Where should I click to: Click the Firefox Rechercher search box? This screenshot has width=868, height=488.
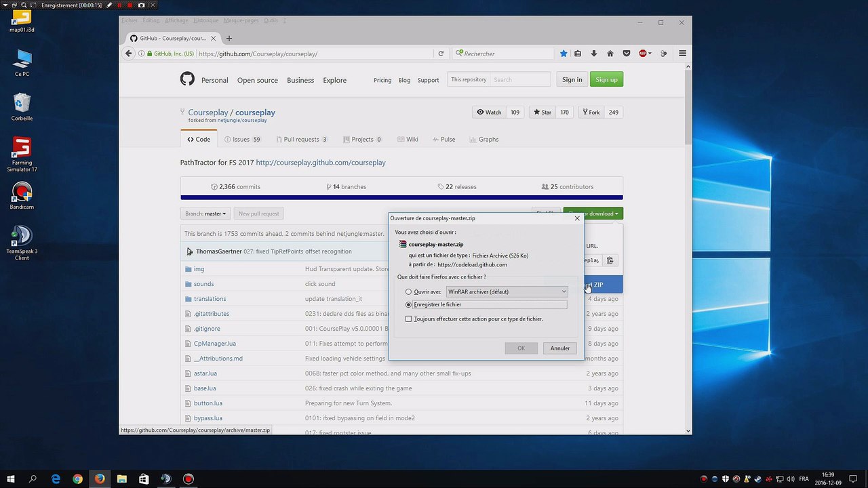(x=503, y=54)
